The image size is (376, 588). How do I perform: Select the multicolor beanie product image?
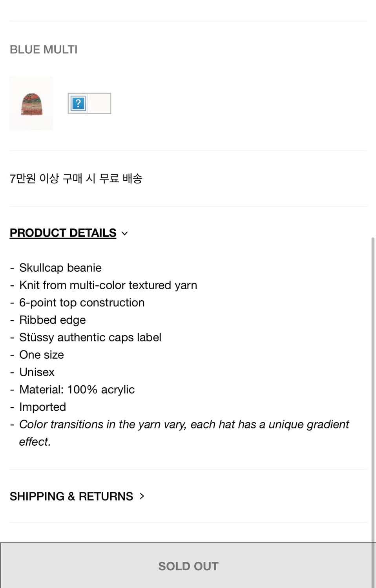click(x=31, y=103)
